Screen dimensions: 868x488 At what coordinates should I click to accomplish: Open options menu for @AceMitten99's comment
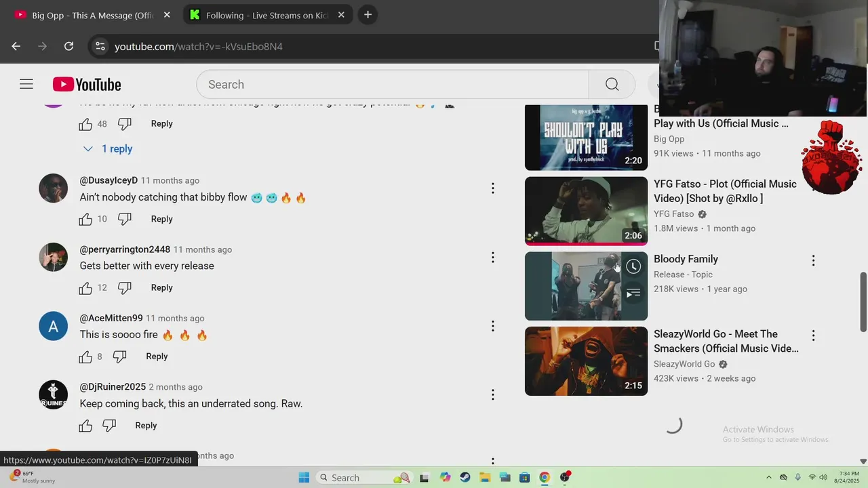493,326
